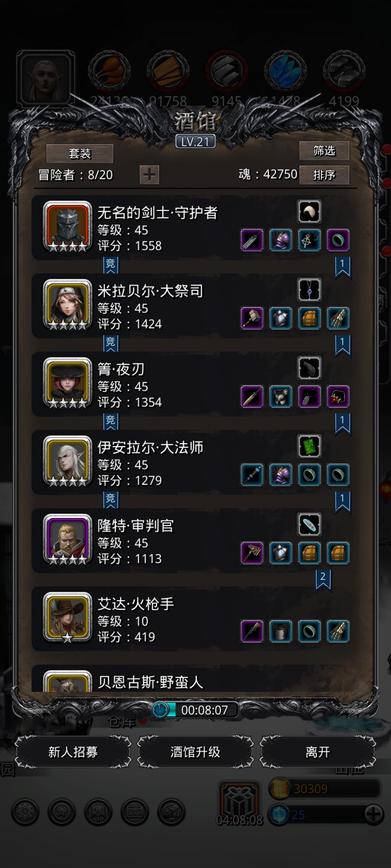Tap the sword weapon icon of 无名的剑士·守护者
The width and height of the screenshot is (391, 868).
coord(252,240)
